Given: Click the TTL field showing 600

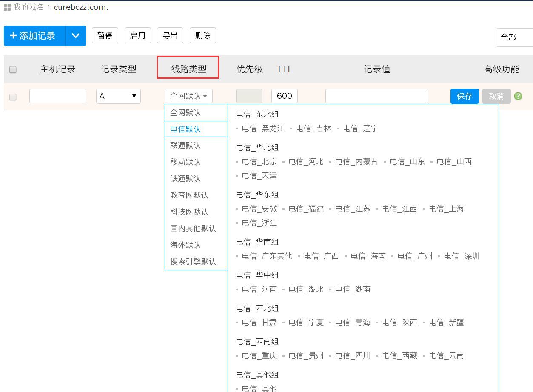Looking at the screenshot, I should 285,96.
